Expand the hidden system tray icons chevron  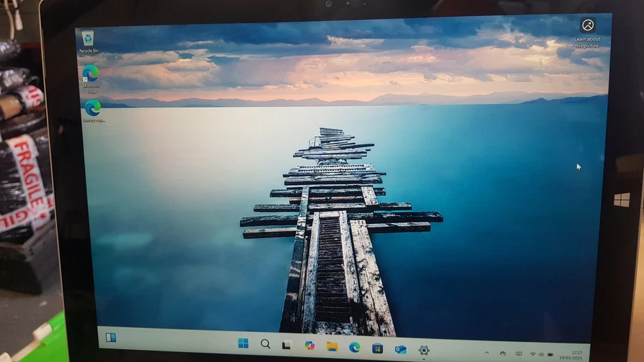487,353
